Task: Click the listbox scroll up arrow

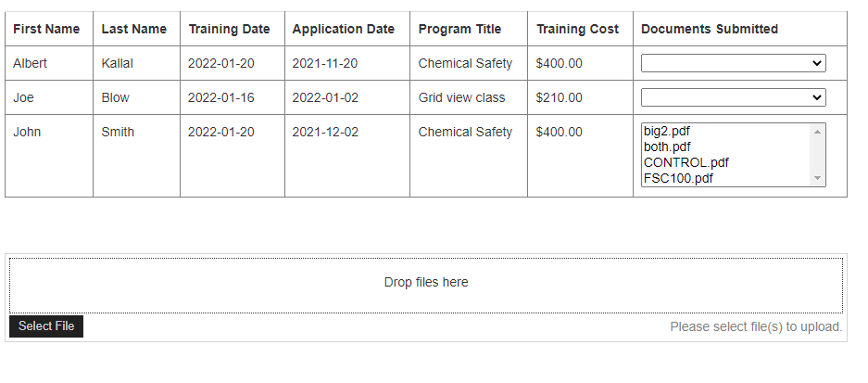Action: coord(817,132)
